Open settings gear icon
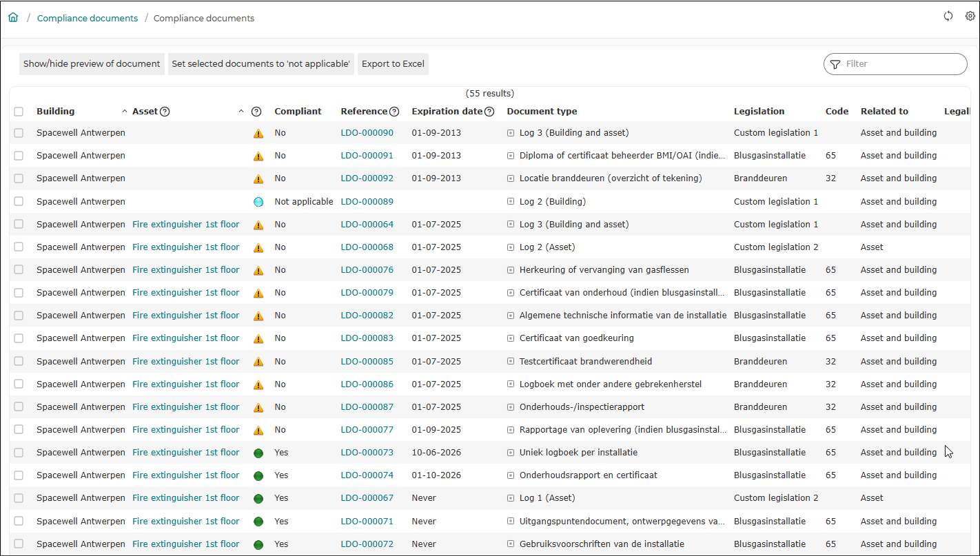980x556 pixels. coord(970,17)
